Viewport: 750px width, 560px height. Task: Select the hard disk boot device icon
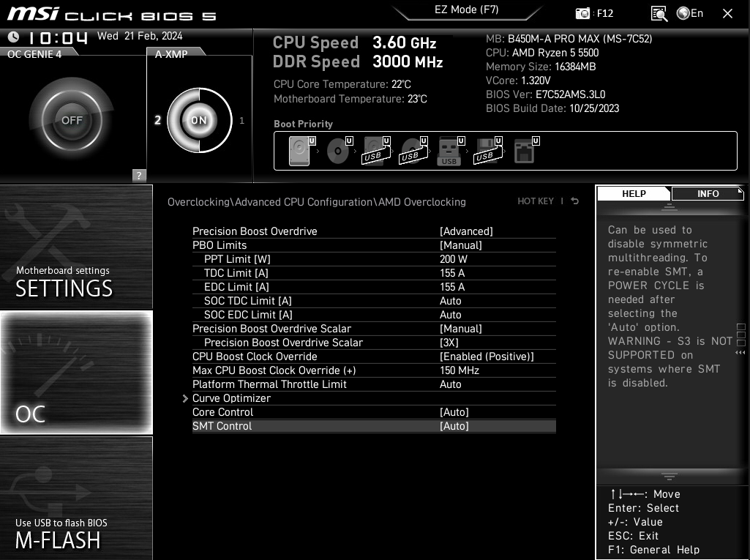click(x=301, y=151)
